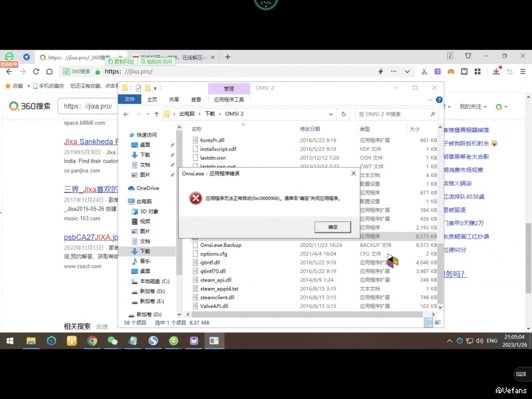Switch to details list view
Image resolution: width=532 pixels, height=399 pixels.
(429, 323)
